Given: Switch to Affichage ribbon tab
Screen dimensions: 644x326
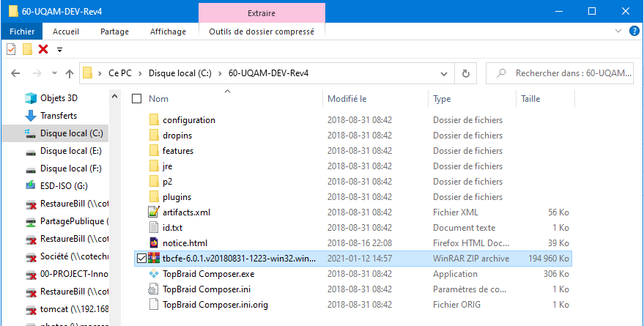Looking at the screenshot, I should tap(168, 32).
